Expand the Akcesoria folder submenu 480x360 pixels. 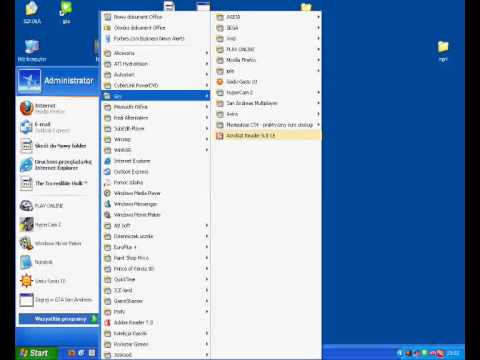[156, 53]
